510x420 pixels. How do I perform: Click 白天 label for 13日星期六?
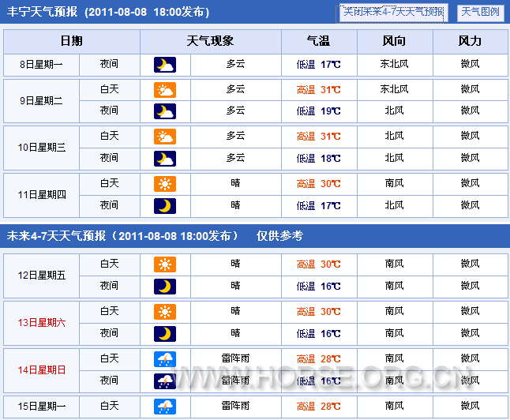(109, 311)
